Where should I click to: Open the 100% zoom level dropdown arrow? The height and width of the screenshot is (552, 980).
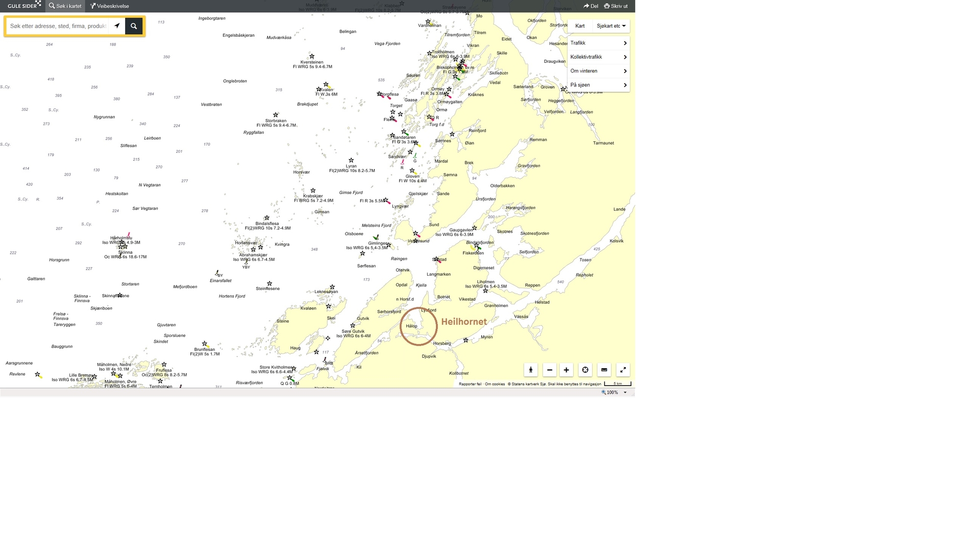coord(625,393)
